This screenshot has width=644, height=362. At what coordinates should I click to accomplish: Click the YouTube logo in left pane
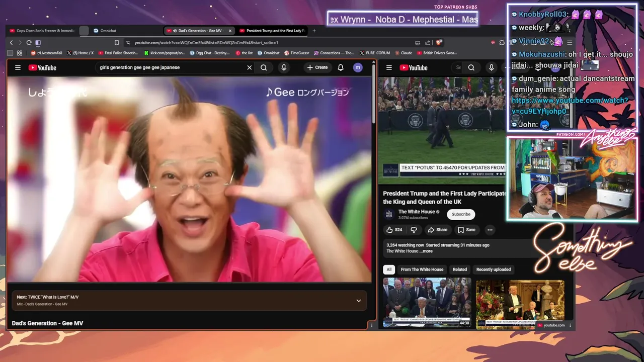(x=42, y=67)
